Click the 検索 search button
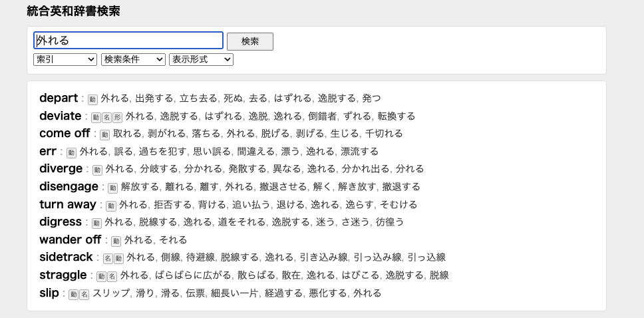Screen dimensions: 644x318 (x=249, y=41)
